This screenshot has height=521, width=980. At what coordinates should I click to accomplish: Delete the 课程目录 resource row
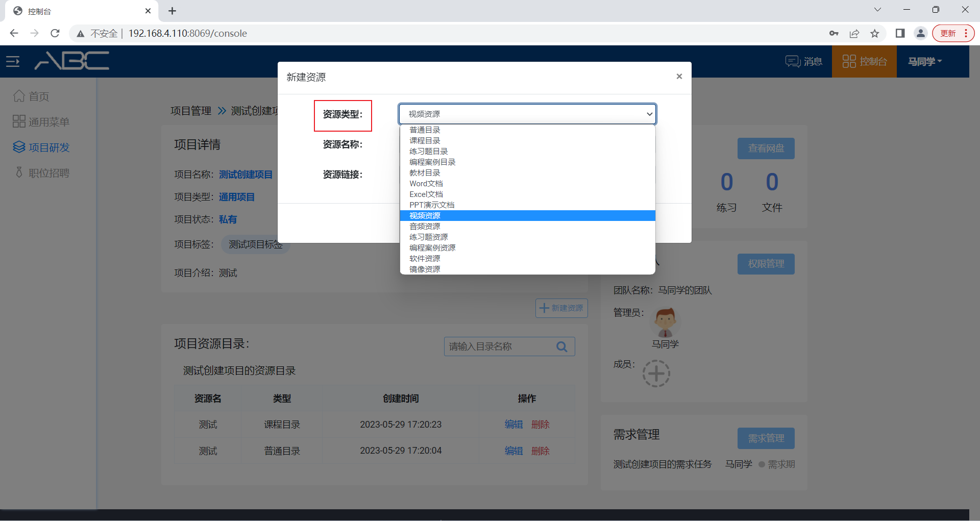click(541, 425)
